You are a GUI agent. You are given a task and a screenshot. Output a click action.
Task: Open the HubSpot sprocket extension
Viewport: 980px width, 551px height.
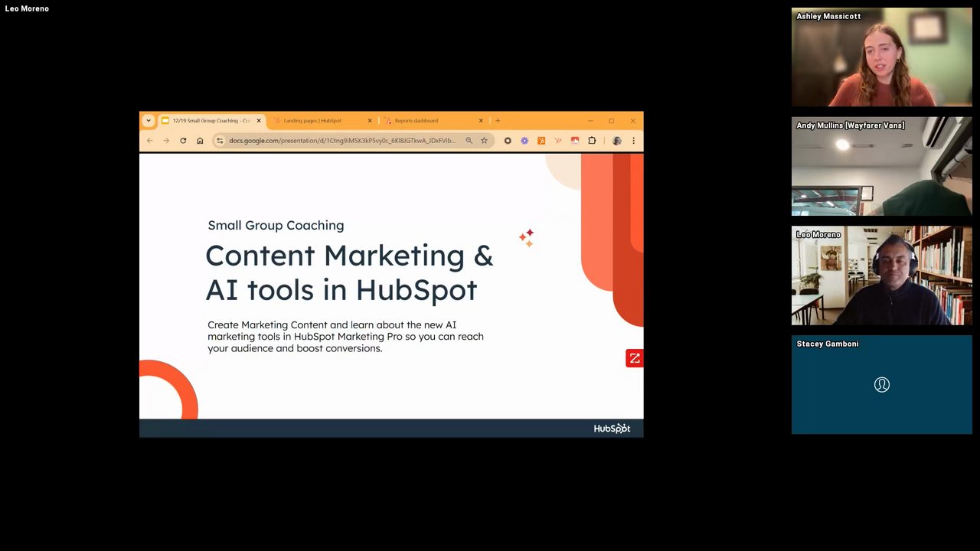(x=558, y=141)
